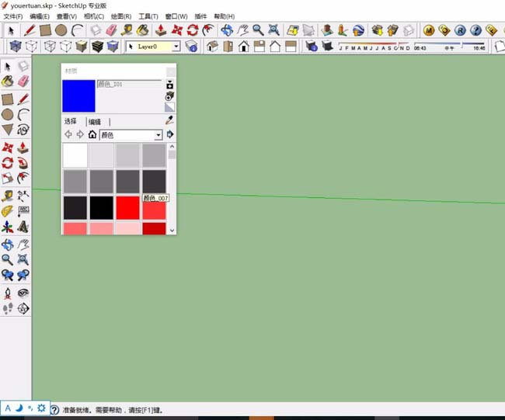Open the 相机(C) menu

click(93, 16)
